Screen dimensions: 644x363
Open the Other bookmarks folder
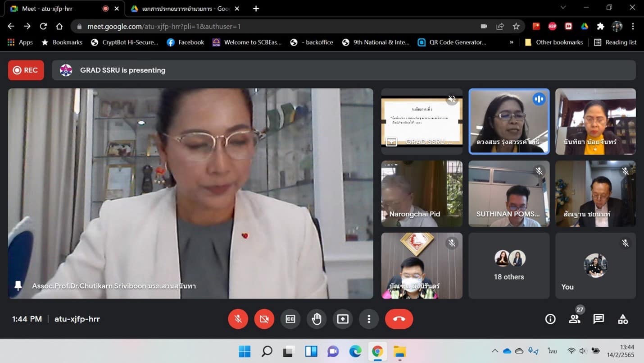click(554, 42)
